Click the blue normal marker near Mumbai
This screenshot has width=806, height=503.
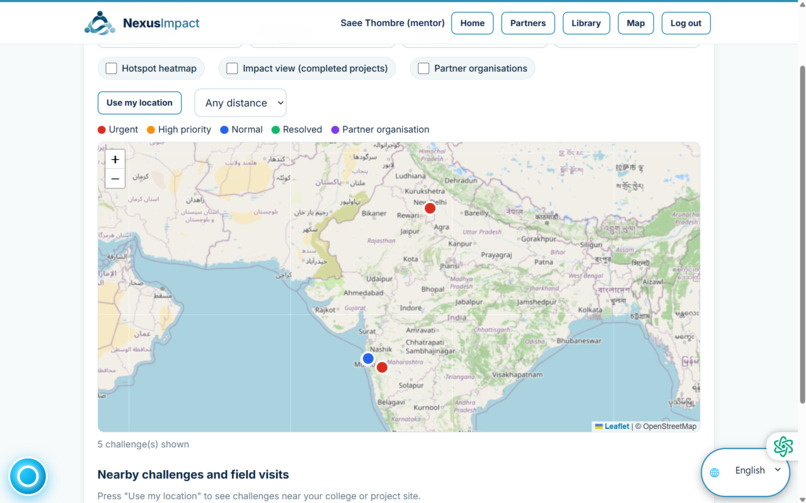(x=368, y=358)
